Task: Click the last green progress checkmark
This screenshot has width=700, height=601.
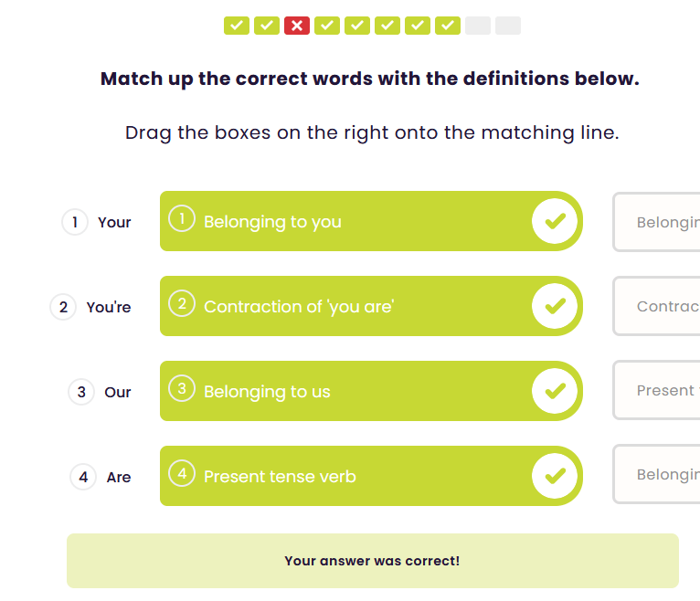Action: (x=448, y=26)
